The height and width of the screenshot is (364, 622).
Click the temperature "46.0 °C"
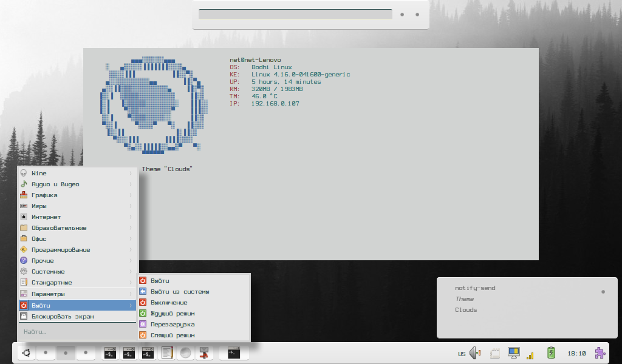264,96
